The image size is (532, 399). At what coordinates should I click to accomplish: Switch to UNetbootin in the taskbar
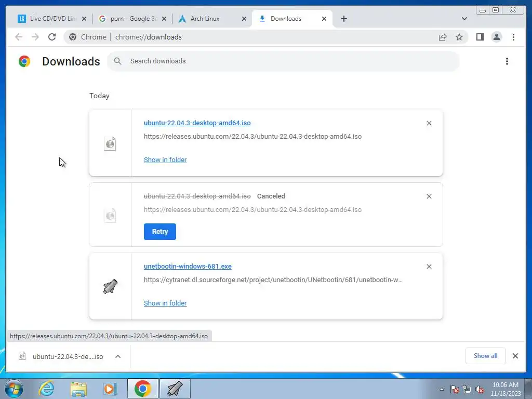[x=175, y=389]
